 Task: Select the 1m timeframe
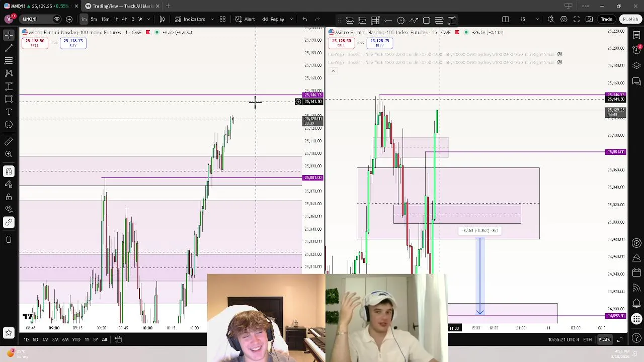pos(84,19)
